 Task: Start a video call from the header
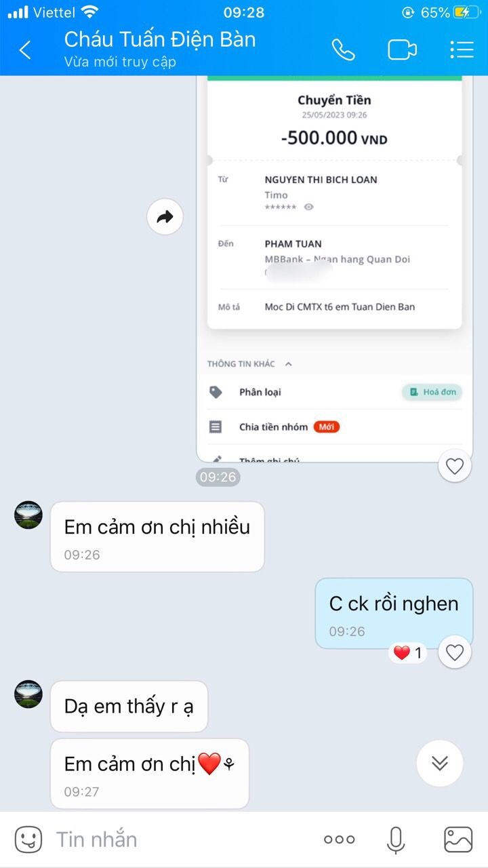pos(402,50)
